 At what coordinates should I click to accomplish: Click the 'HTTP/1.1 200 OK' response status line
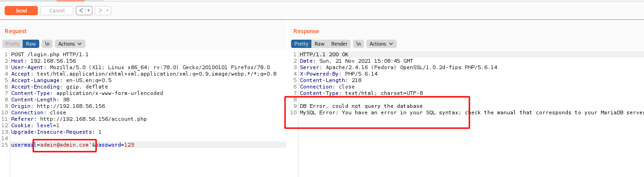324,54
